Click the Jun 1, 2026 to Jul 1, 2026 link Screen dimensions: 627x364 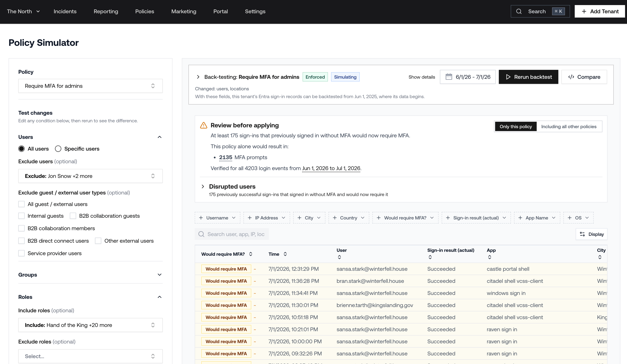[331, 168]
